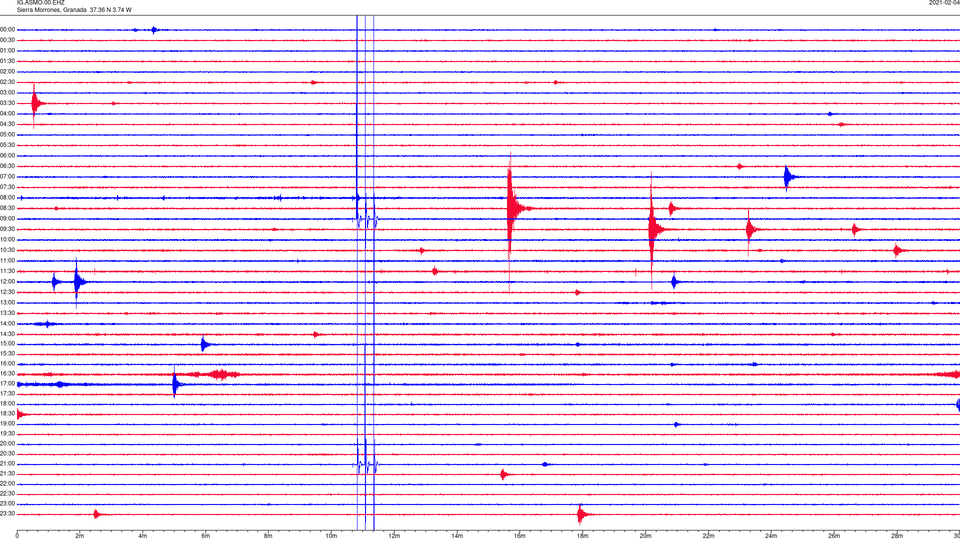Click the 20m tick label on time axis
Viewport: 960px width, 540px height.
pos(645,536)
